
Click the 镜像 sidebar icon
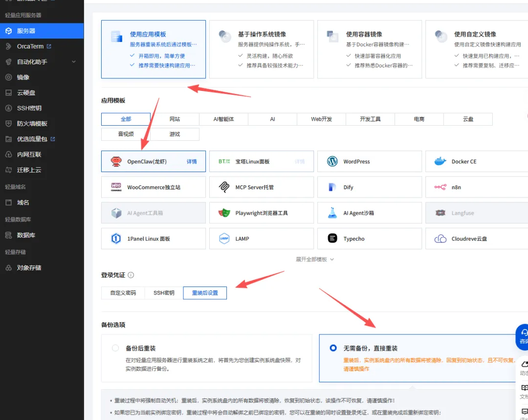tap(9, 77)
